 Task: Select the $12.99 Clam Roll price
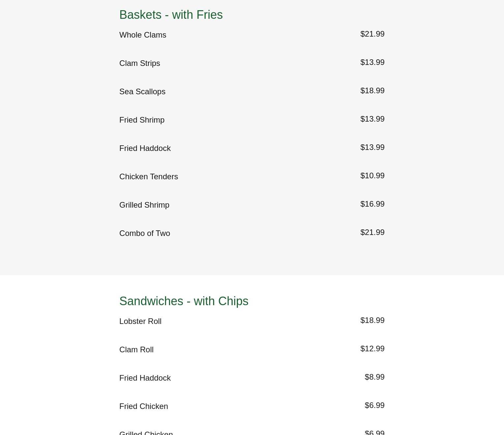[372, 349]
